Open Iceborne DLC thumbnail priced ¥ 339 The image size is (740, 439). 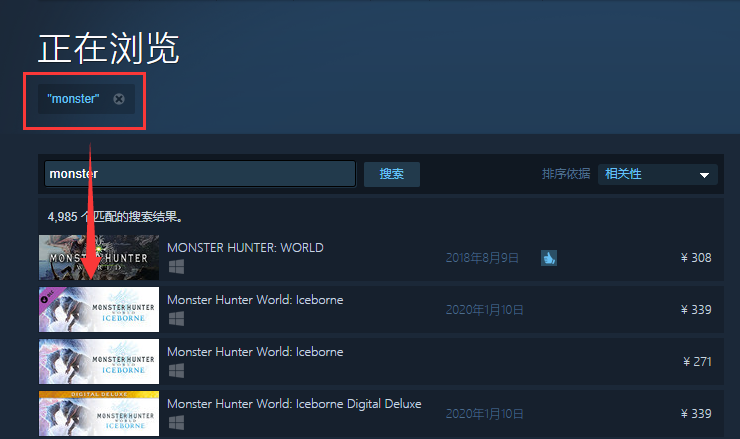tap(99, 310)
